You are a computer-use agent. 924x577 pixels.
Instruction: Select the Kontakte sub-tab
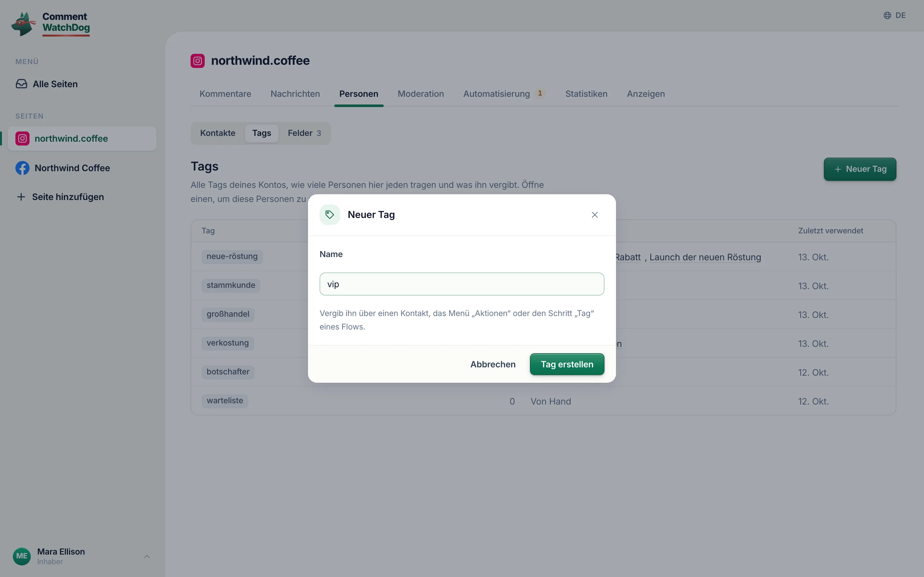click(218, 133)
